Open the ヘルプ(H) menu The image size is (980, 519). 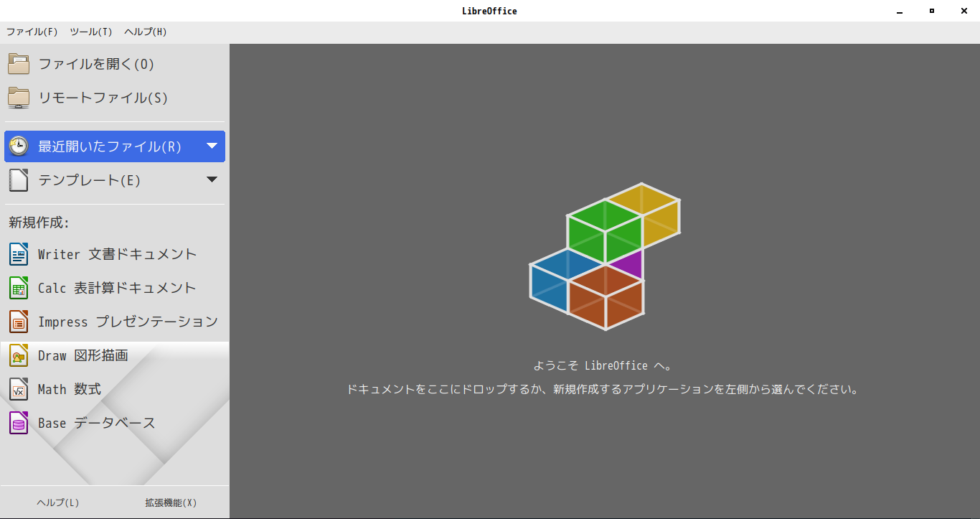tap(146, 32)
